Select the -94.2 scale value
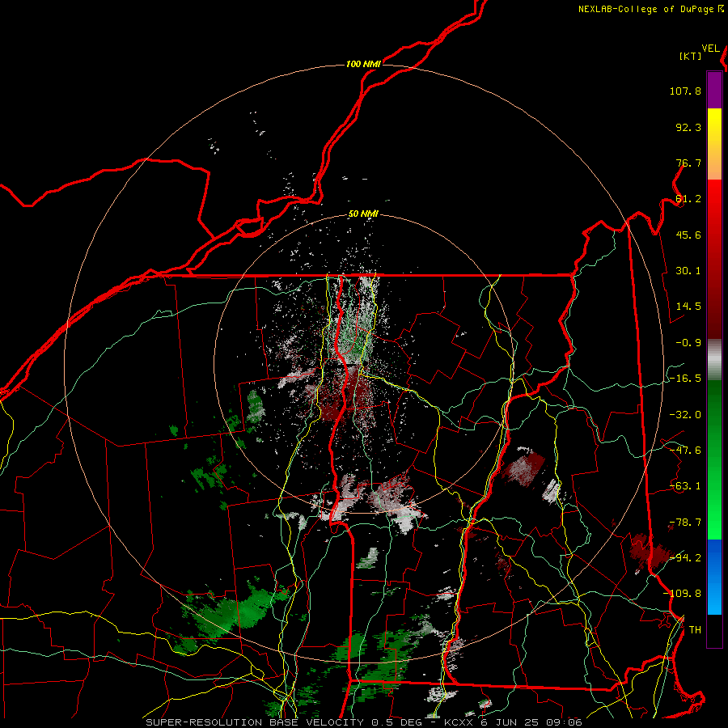728x728 pixels. pyautogui.click(x=685, y=557)
